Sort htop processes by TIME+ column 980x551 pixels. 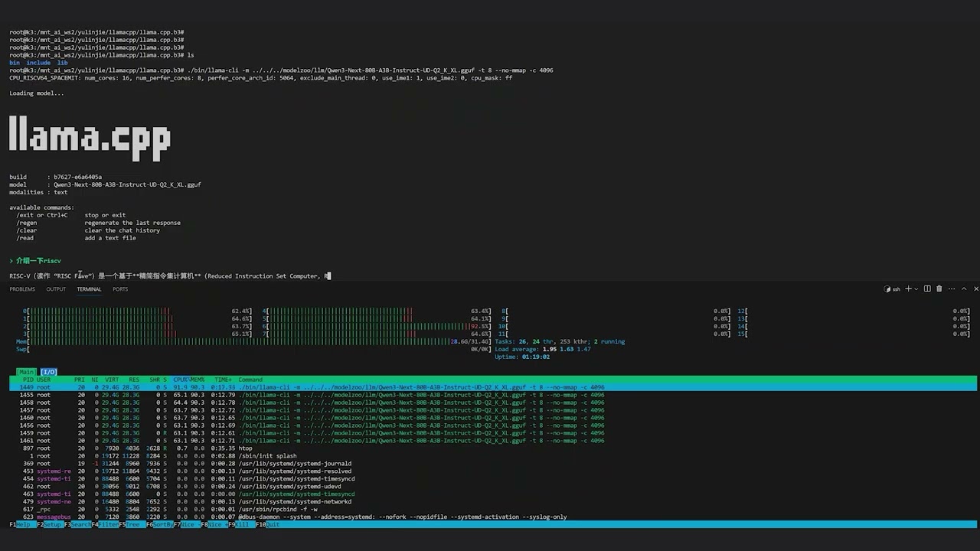223,380
